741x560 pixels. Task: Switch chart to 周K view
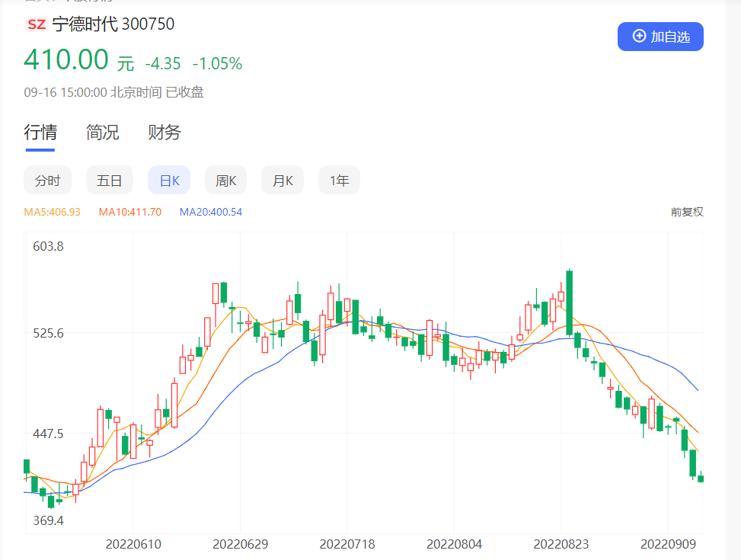point(226,181)
